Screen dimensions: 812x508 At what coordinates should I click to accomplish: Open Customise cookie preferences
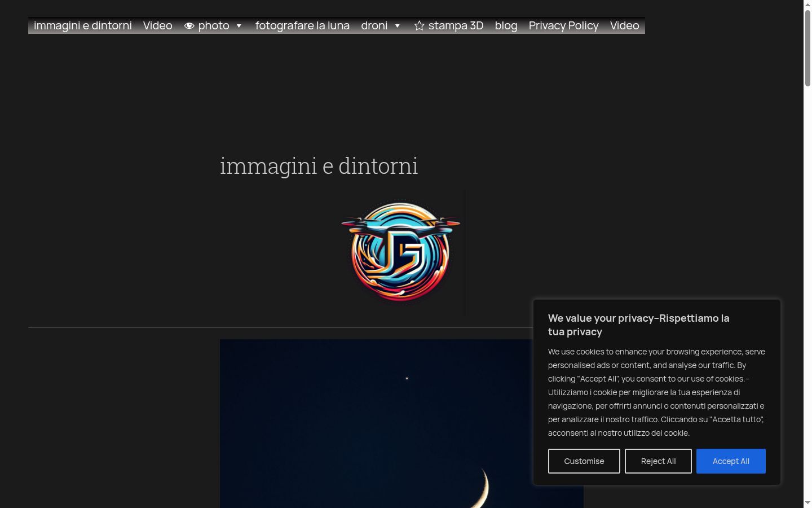(x=584, y=461)
